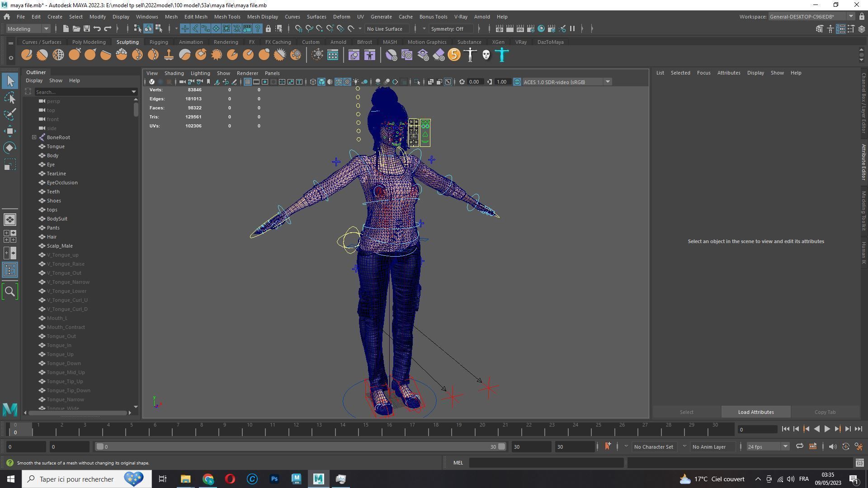
Task: Switch to the Rigging shelf tab
Action: point(159,42)
